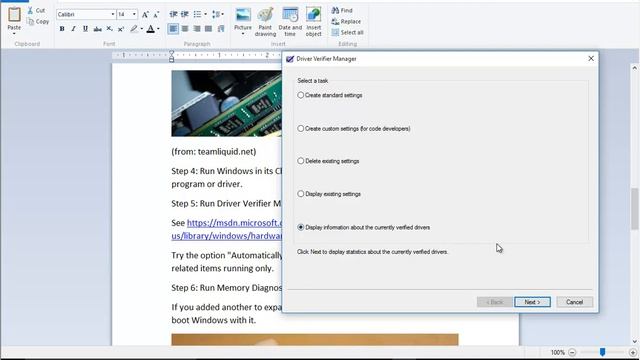
Task: Expand the Picture dropdown arrow
Action: [x=243, y=34]
